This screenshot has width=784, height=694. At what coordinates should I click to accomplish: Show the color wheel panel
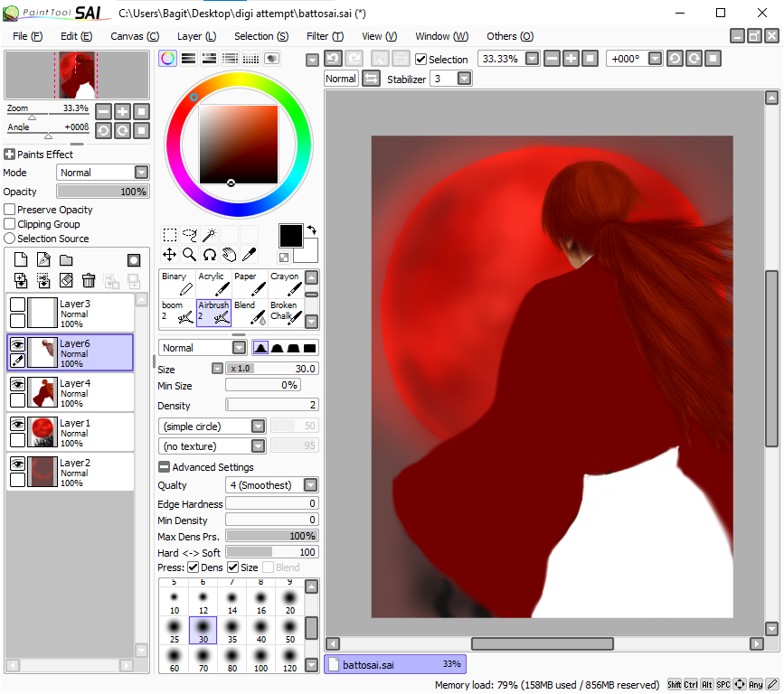click(168, 59)
